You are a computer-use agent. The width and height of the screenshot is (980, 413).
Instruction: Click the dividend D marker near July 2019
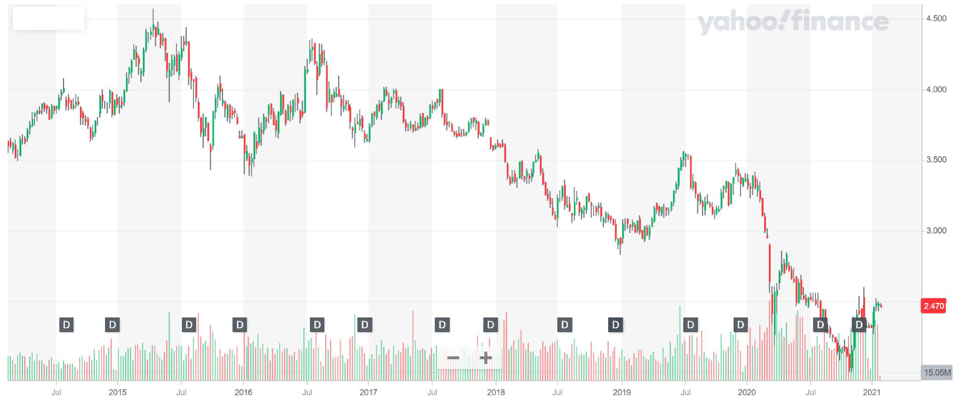(690, 325)
